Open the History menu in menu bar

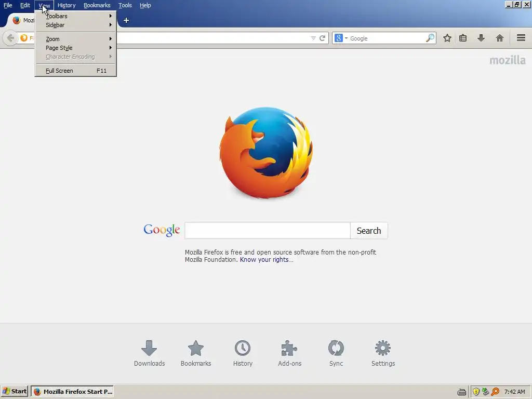click(x=66, y=5)
